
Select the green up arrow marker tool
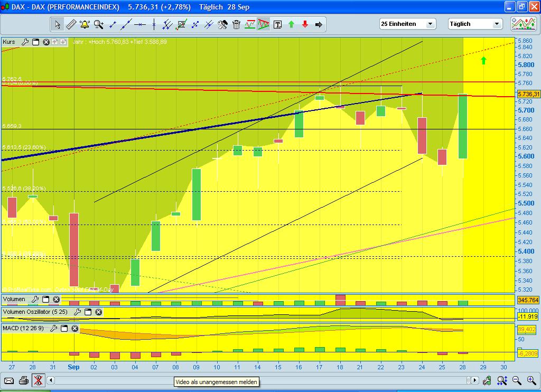pyautogui.click(x=291, y=24)
